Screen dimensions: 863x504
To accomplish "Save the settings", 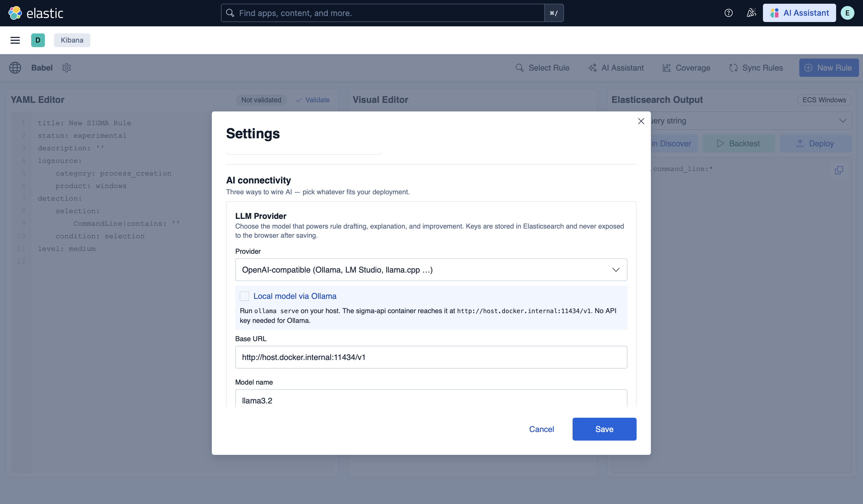I will [x=604, y=429].
